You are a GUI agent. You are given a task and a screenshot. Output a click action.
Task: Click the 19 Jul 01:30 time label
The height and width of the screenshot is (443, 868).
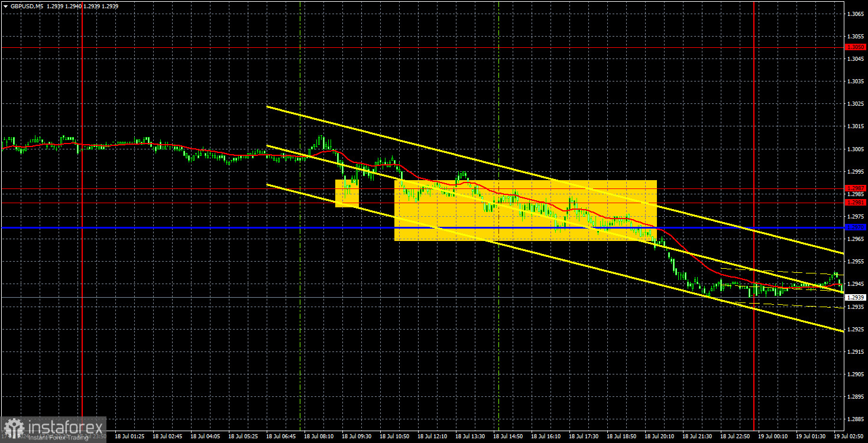(811, 437)
